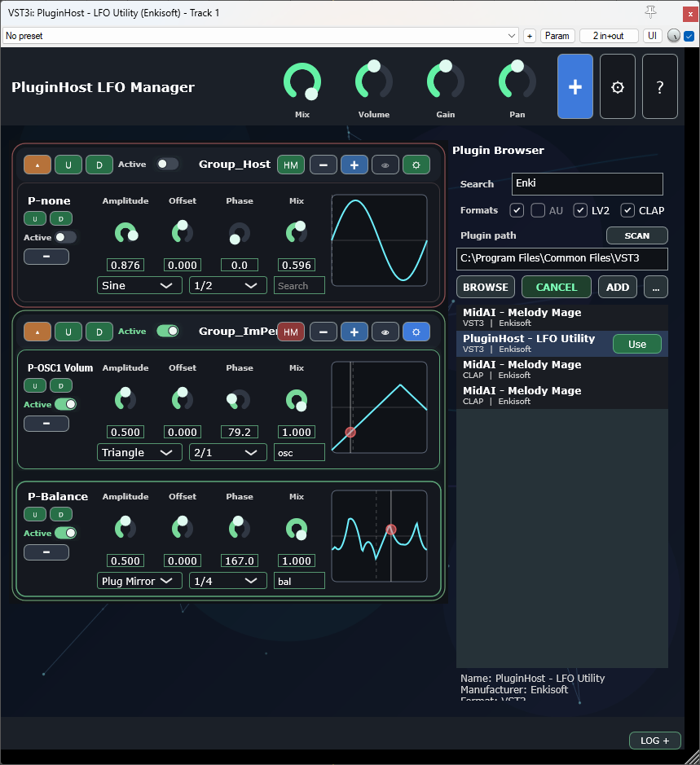Click Use for PluginHost - LFO Utility

coord(637,344)
